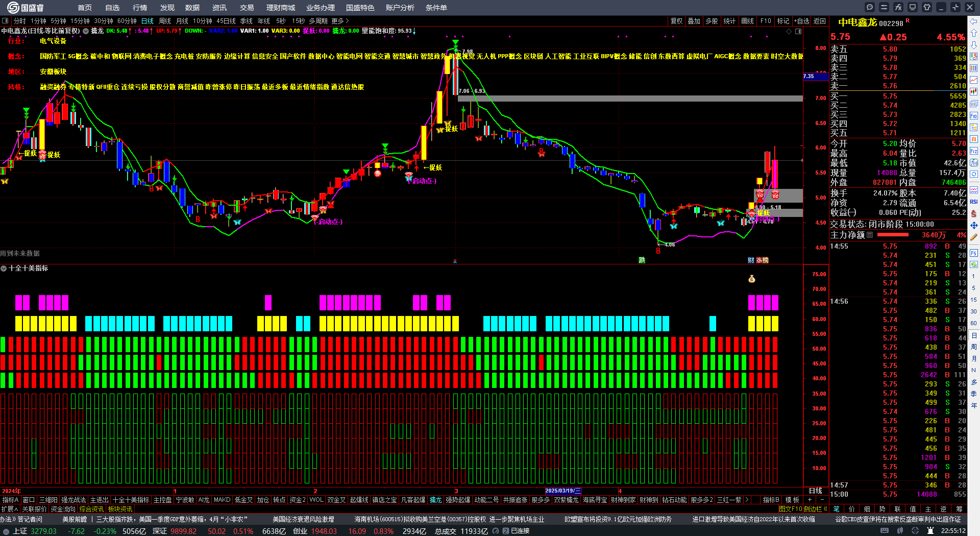Open the skin (shirt) theme icon
This screenshot has width=980, height=536.
tap(927, 7)
